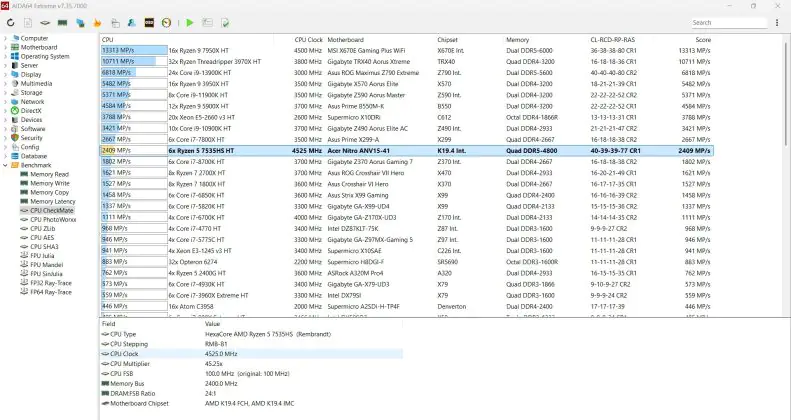The image size is (791, 420).
Task: Open Cache and Memory Benchmark green RAM icon
Action: [63, 23]
